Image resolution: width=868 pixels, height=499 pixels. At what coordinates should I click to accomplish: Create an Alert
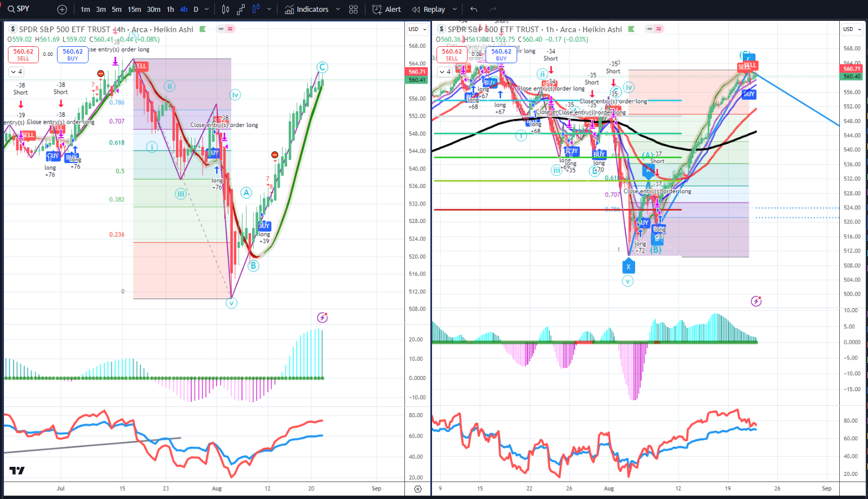pos(386,10)
